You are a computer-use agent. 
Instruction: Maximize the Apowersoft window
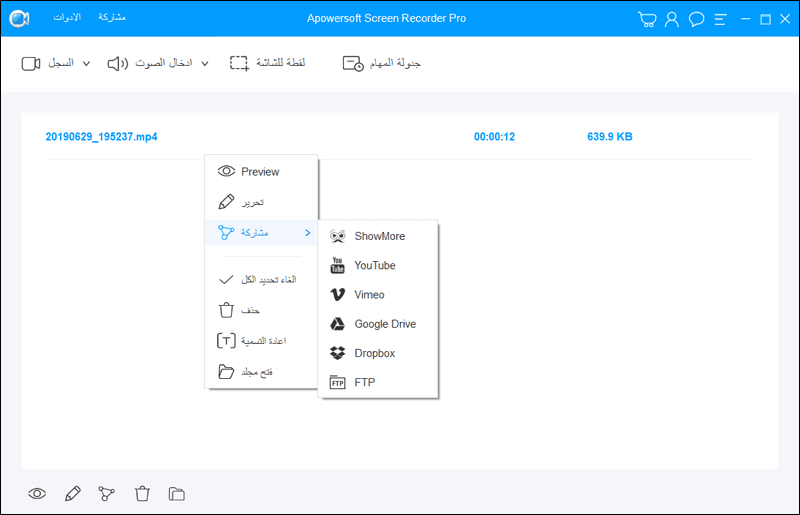(x=765, y=19)
